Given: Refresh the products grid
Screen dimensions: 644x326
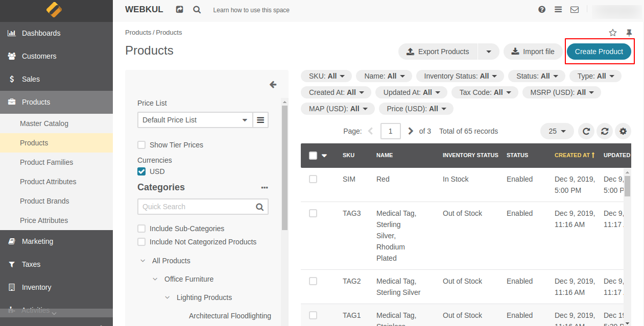Looking at the screenshot, I should pyautogui.click(x=586, y=131).
